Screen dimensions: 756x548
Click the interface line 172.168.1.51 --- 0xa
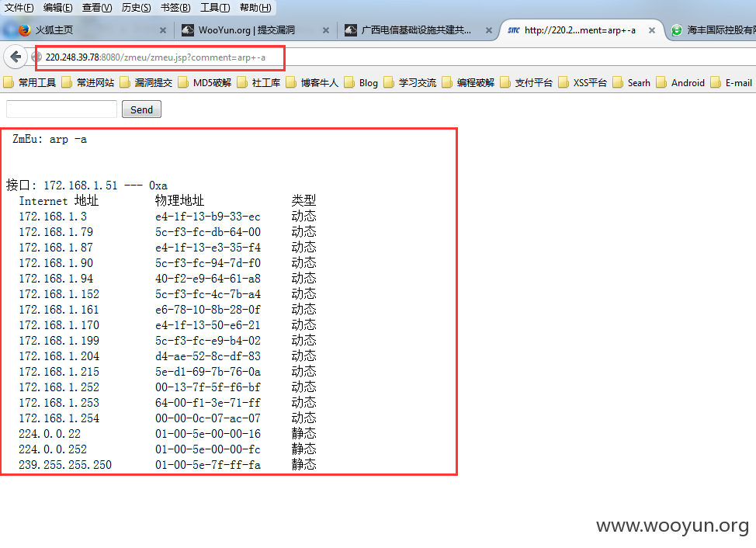click(x=87, y=185)
